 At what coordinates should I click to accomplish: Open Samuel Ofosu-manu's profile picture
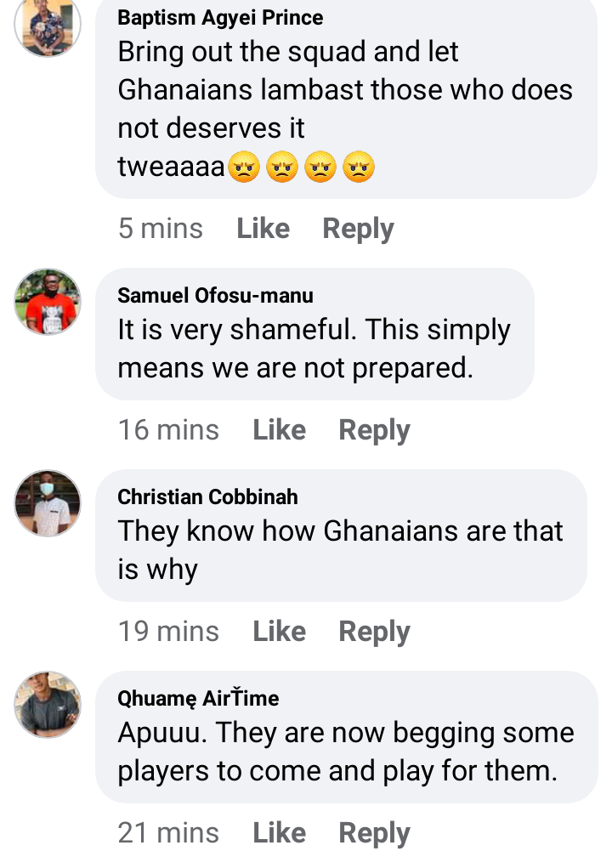click(x=48, y=302)
